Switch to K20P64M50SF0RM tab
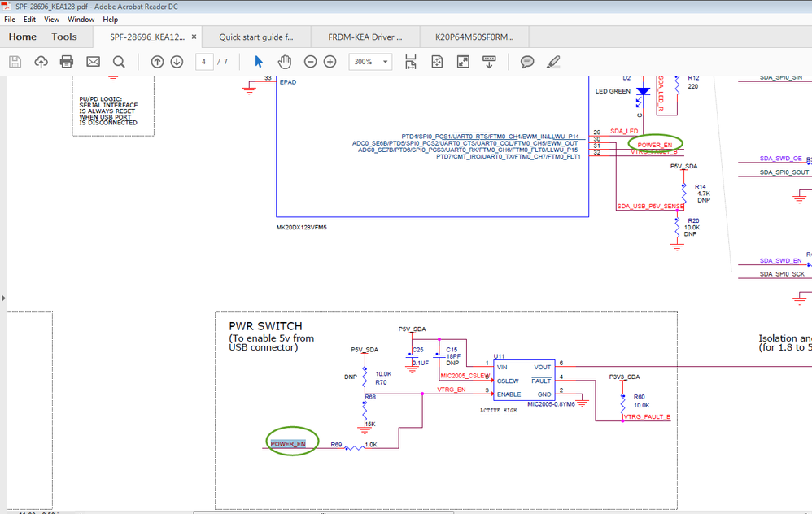This screenshot has height=514, width=812. coord(474,37)
